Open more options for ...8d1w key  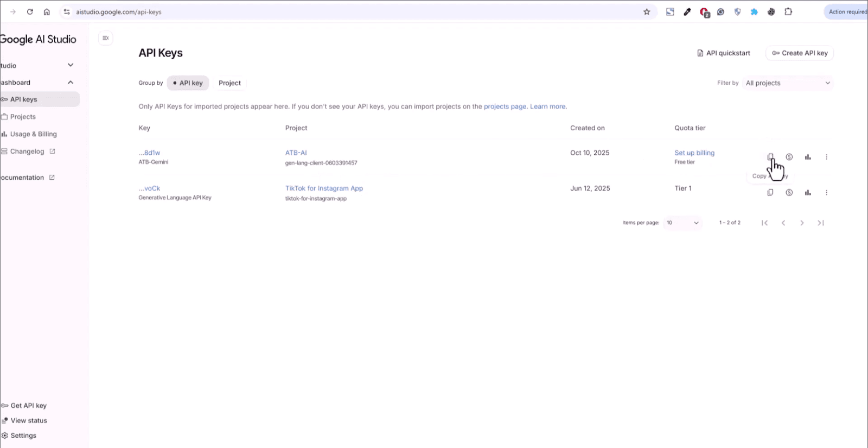click(x=827, y=157)
